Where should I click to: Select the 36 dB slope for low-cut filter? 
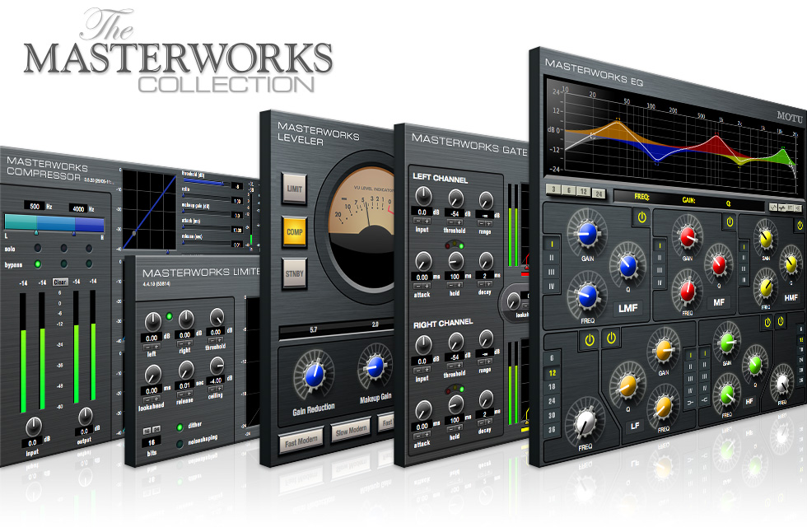pos(552,429)
